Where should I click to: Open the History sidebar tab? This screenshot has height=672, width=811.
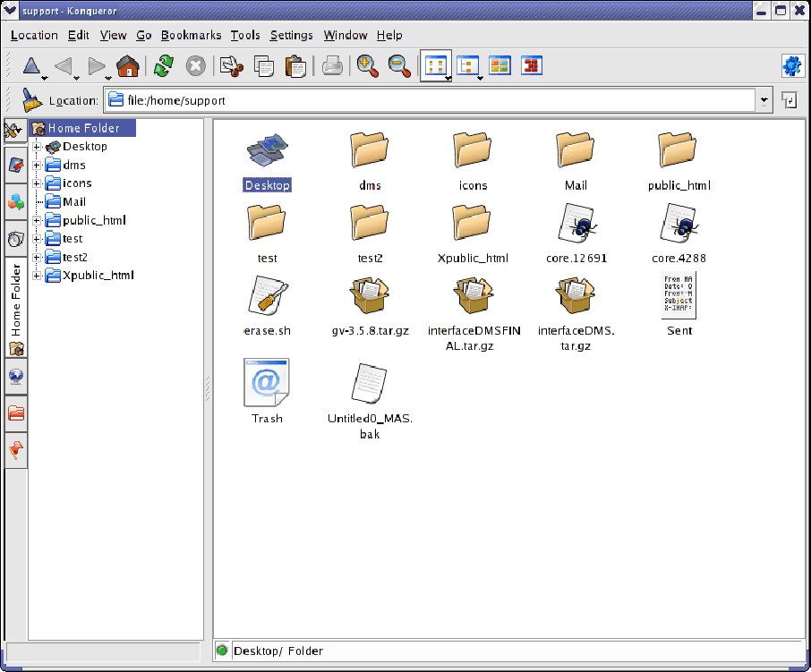coord(16,239)
